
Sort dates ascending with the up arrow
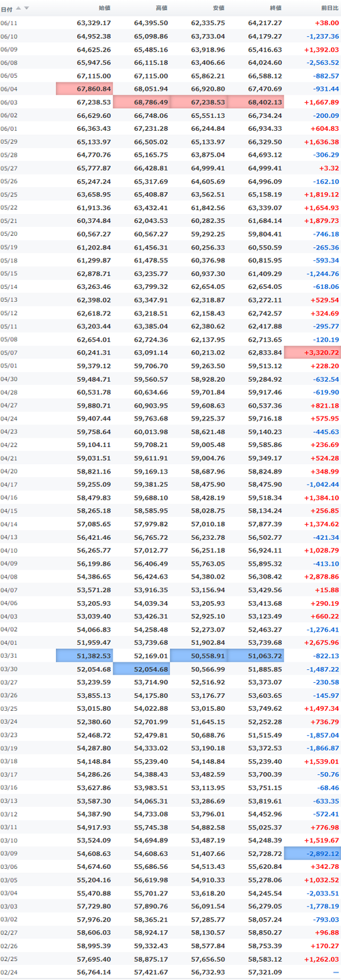(x=18, y=8)
